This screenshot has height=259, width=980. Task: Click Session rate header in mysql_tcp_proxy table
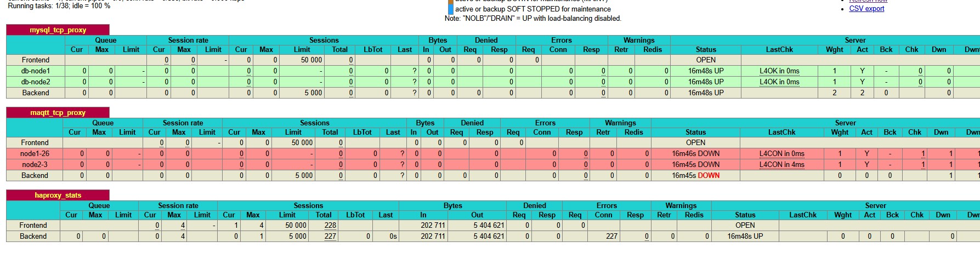point(188,41)
